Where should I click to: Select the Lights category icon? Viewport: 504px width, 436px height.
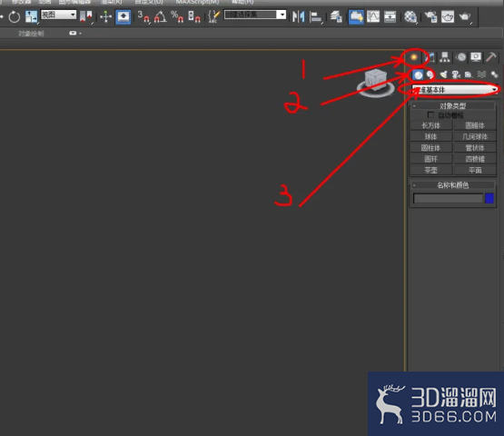coord(443,74)
